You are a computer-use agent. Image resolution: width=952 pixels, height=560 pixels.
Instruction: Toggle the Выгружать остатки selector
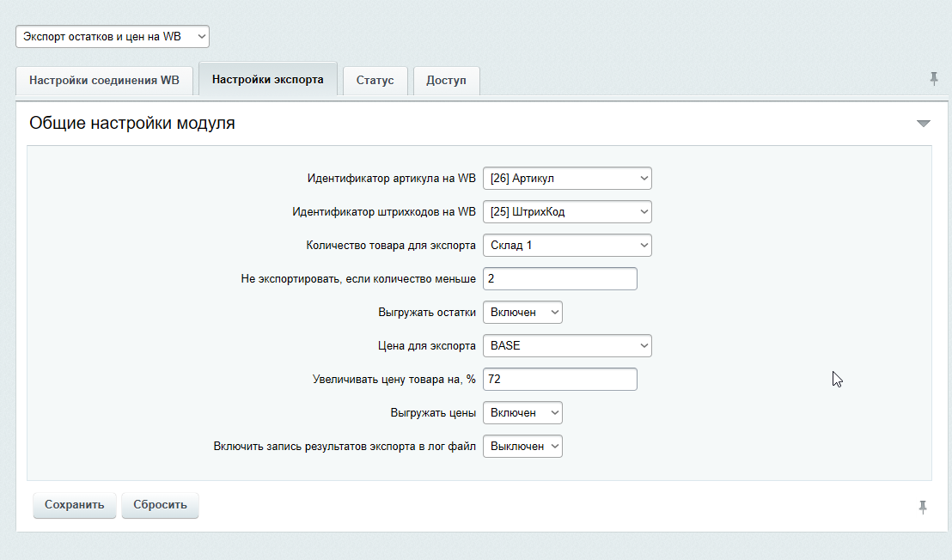pos(522,313)
